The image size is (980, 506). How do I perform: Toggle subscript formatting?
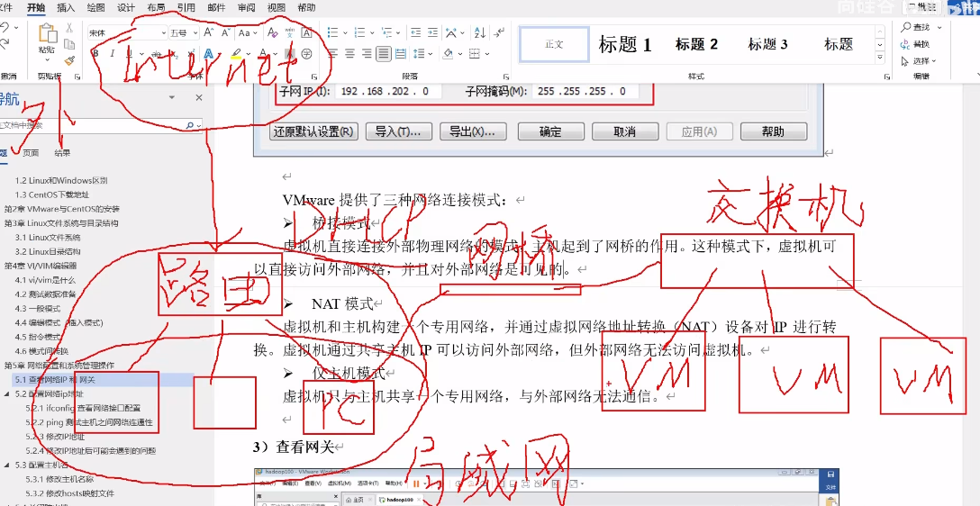tap(176, 54)
